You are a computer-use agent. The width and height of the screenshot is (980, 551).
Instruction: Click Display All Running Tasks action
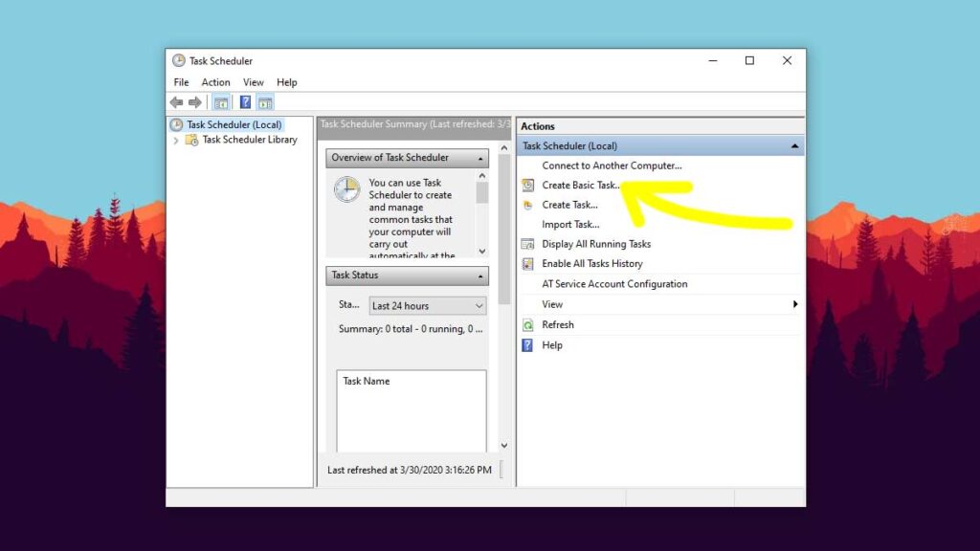596,244
